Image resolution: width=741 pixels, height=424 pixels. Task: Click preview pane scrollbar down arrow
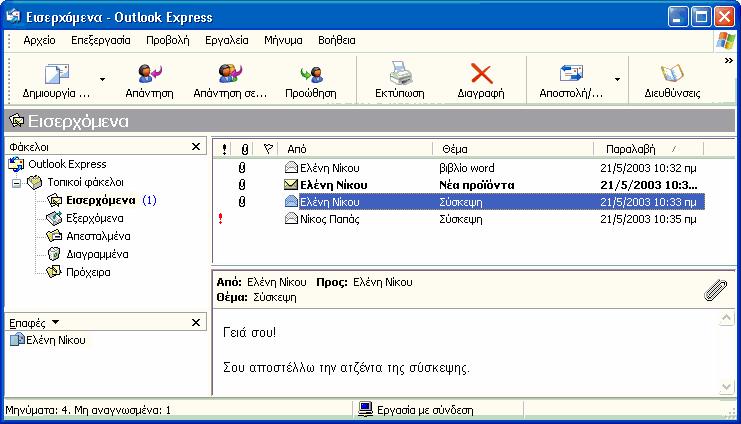tap(726, 387)
